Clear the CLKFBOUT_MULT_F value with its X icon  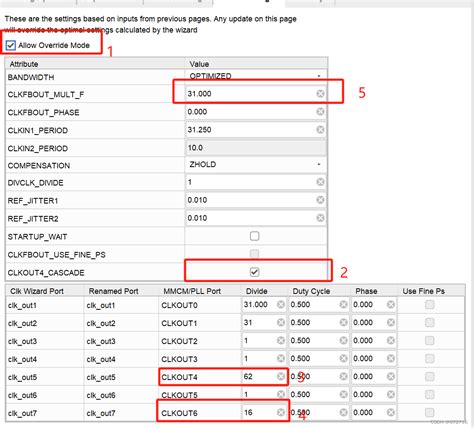pyautogui.click(x=320, y=94)
